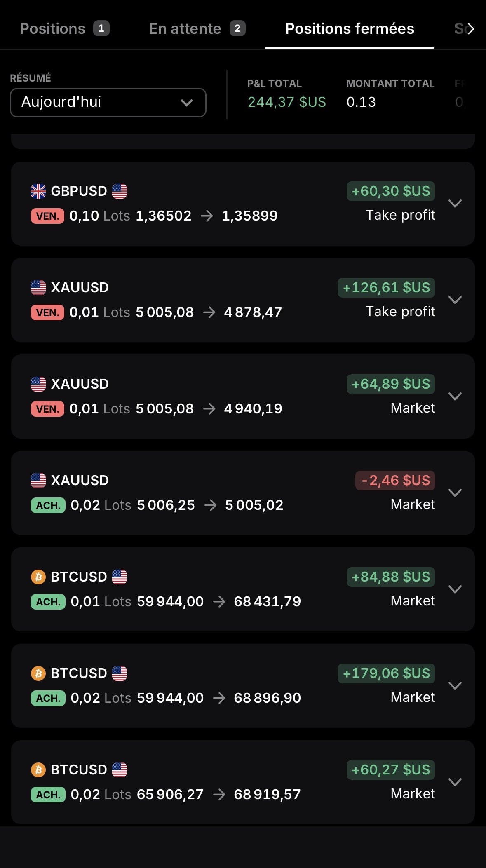This screenshot has width=486, height=868.
Task: Click the US flag icon on the +126,61 $US XAUUSD trade
Action: pos(38,288)
